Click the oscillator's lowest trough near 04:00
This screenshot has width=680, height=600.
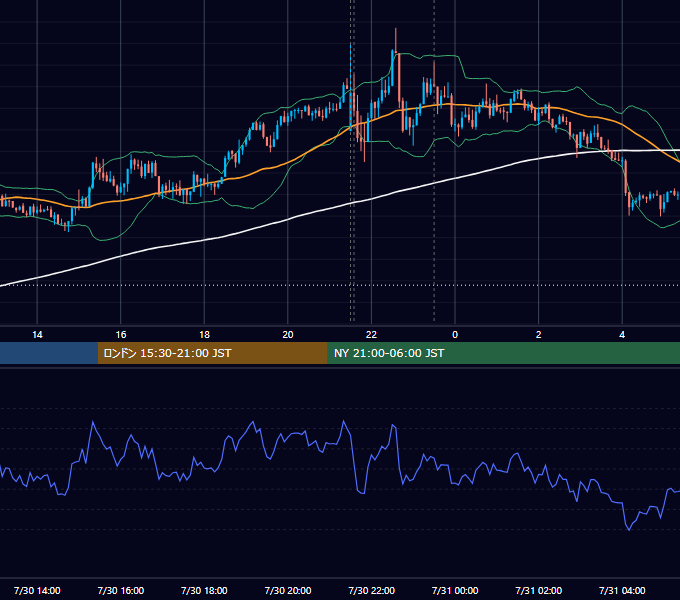(x=629, y=528)
